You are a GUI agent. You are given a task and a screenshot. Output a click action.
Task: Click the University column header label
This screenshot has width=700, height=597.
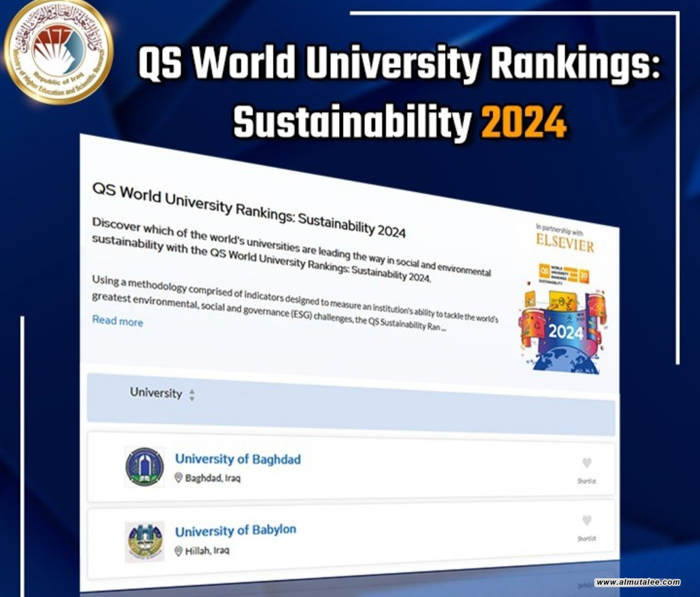click(156, 393)
